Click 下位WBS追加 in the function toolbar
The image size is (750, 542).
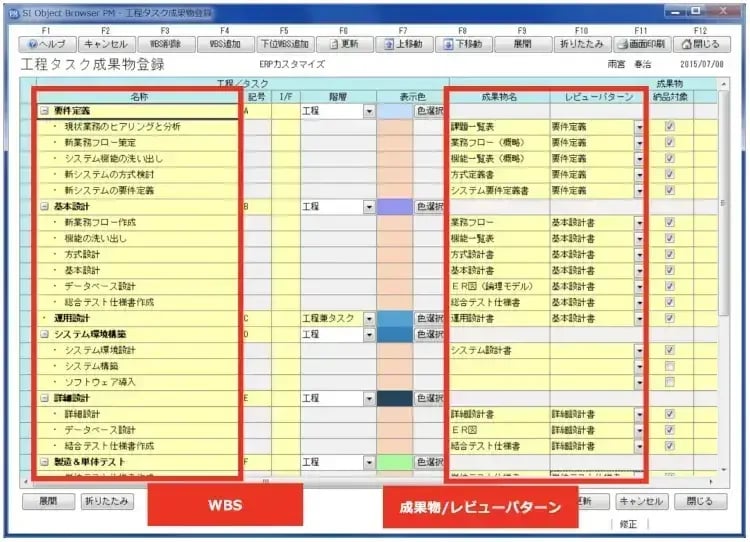[285, 45]
